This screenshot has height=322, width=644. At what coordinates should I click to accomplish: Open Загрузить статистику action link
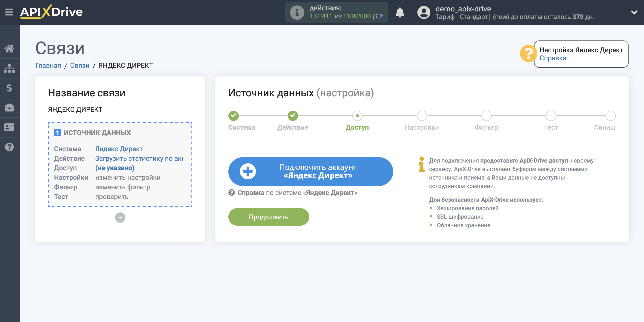[x=139, y=159]
